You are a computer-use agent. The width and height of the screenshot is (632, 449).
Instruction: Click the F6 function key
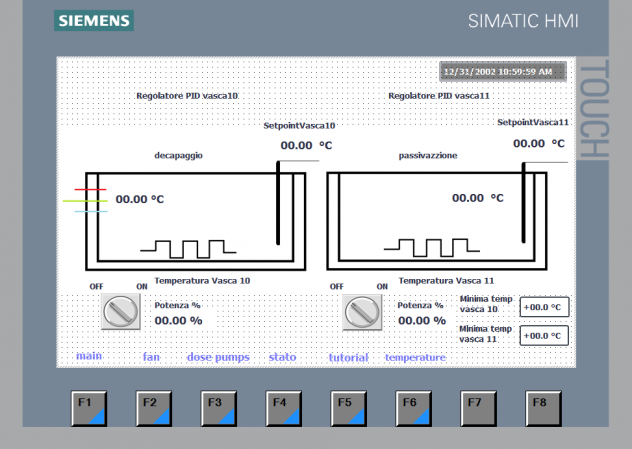pos(414,408)
